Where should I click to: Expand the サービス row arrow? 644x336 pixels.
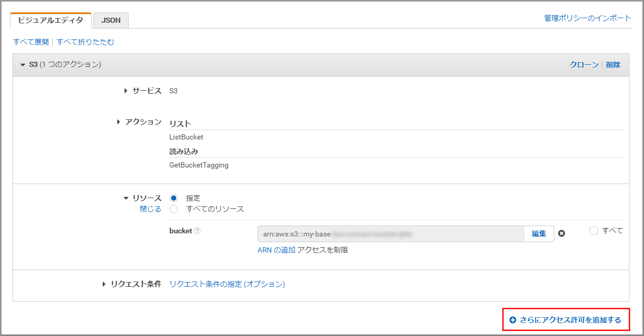coord(126,91)
